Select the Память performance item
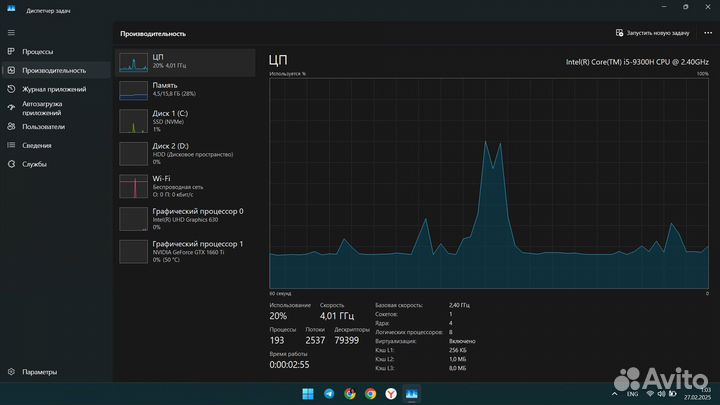 coord(185,90)
